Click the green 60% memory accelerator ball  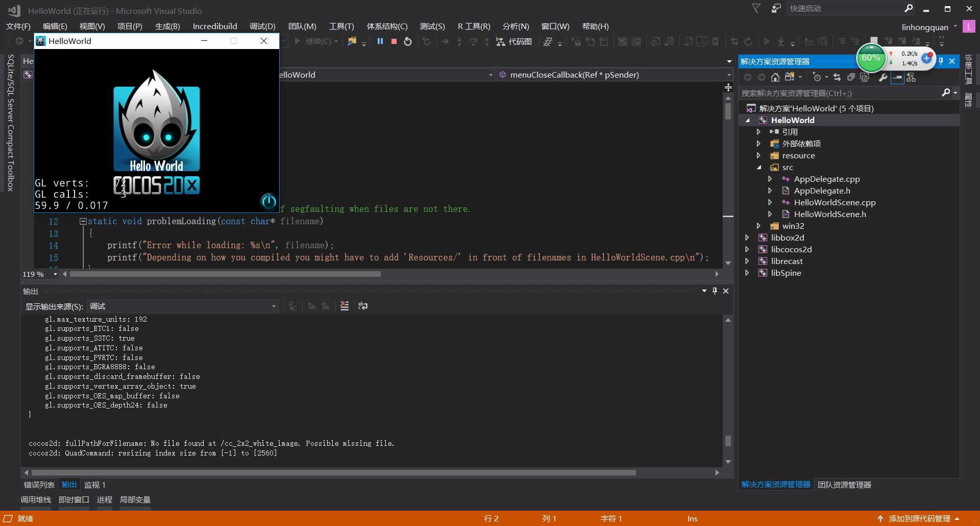[x=871, y=58]
